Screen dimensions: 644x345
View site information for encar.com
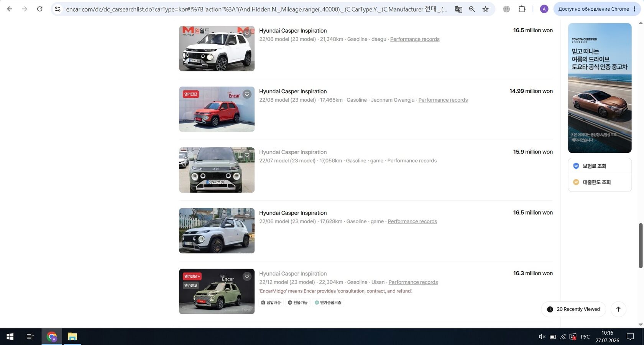pos(58,9)
